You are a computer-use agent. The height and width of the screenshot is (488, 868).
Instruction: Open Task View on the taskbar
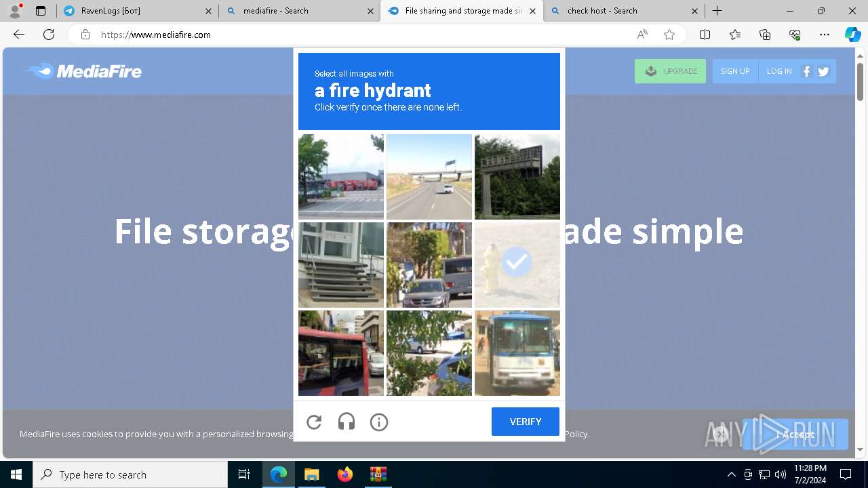(244, 474)
